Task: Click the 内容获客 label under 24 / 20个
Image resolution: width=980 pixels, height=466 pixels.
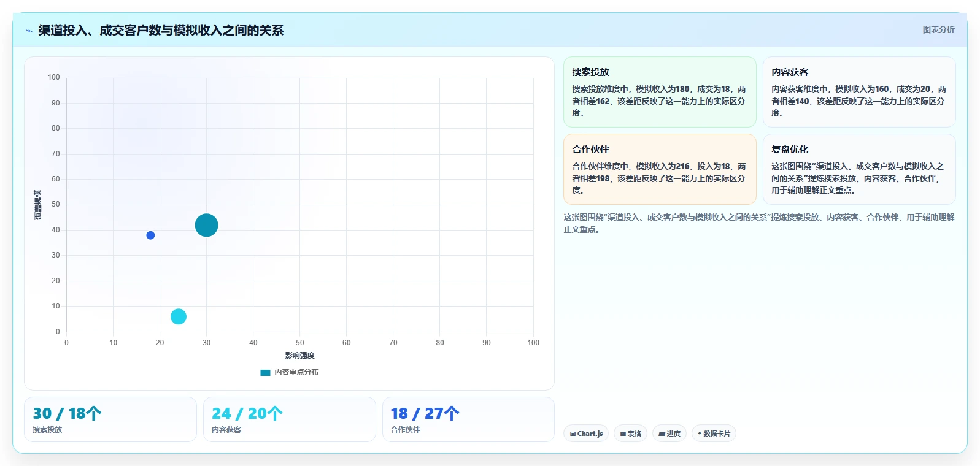Action: click(x=226, y=430)
